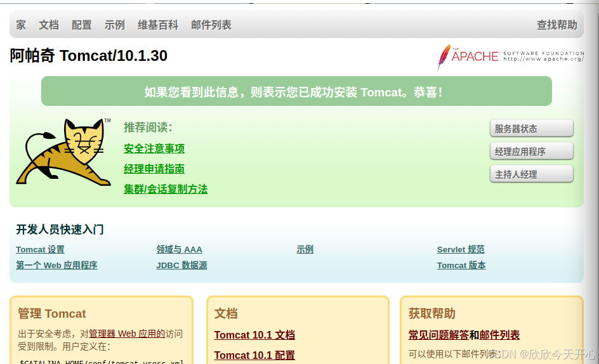Click the Apache Software Foundation feather logo
This screenshot has height=364, width=599.
510,56
